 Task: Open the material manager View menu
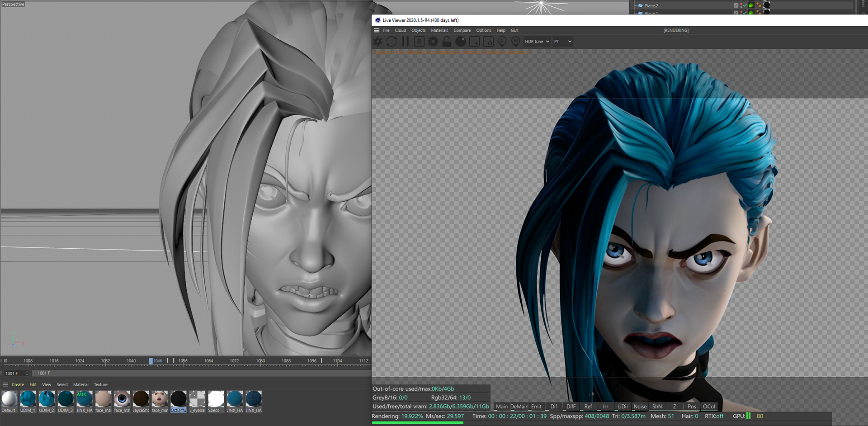click(x=47, y=384)
